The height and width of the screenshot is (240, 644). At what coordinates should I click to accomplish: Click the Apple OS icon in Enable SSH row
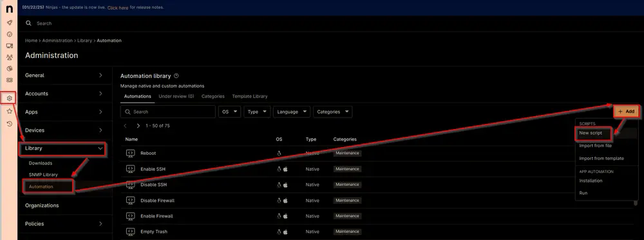(285, 169)
